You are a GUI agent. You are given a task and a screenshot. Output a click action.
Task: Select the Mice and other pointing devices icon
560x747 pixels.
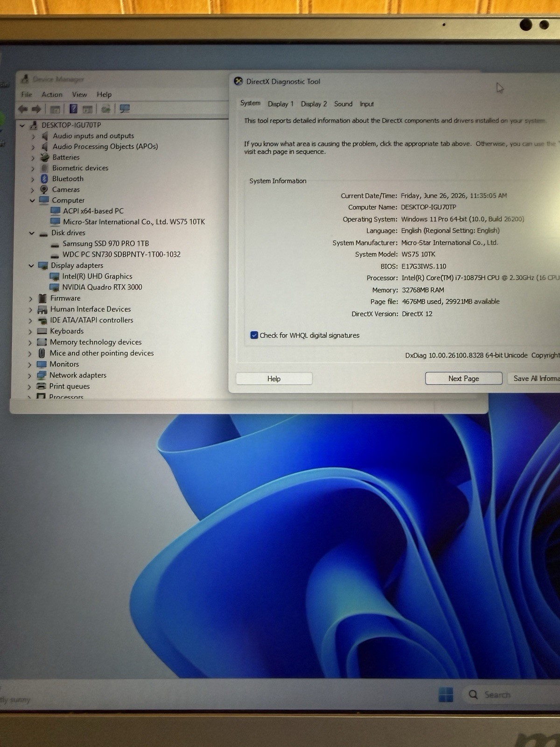pos(42,353)
